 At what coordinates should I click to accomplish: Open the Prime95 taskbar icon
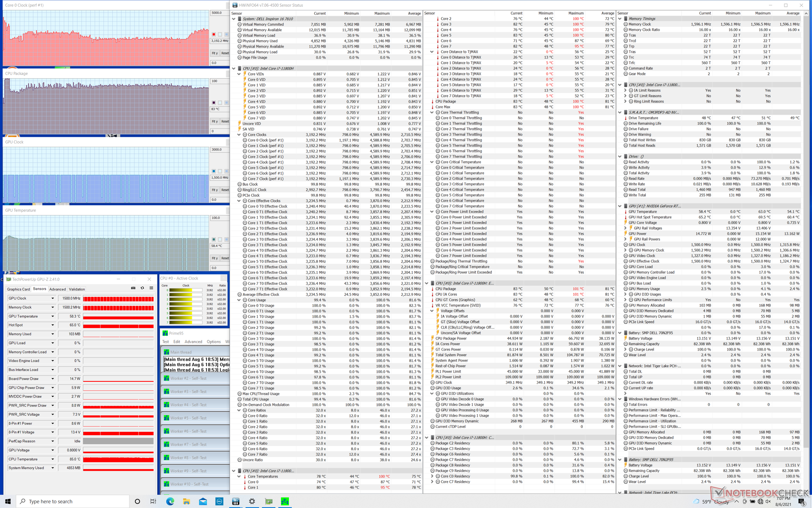coord(285,501)
